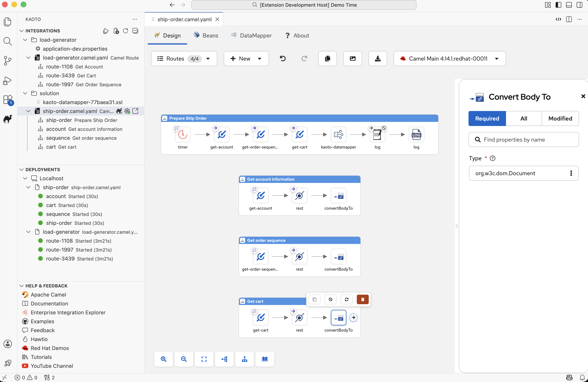Open the Explorer view in activity bar

(8, 22)
